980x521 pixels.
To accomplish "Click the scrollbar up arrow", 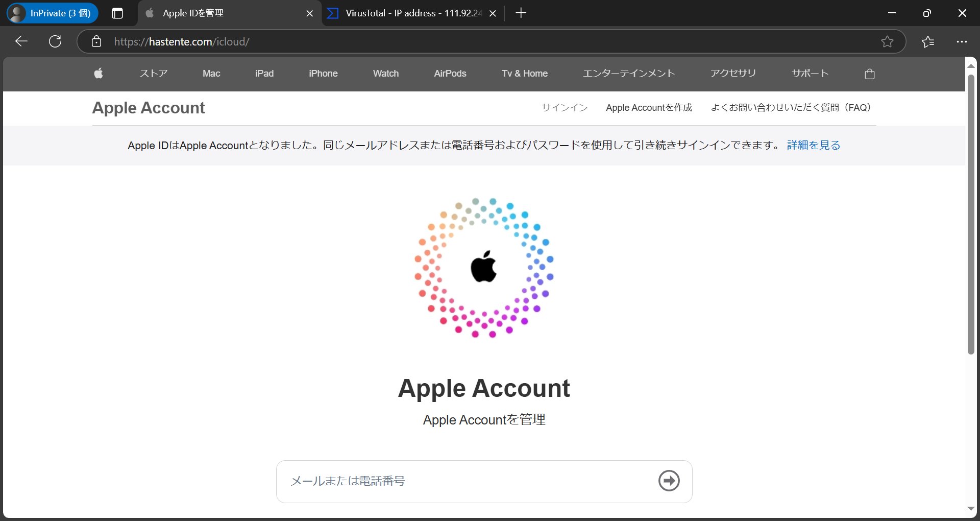I will click(971, 66).
